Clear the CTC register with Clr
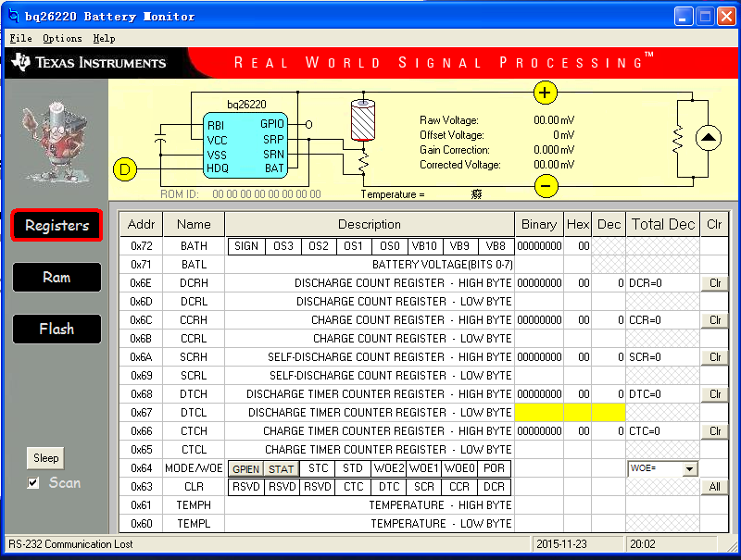 tap(714, 431)
